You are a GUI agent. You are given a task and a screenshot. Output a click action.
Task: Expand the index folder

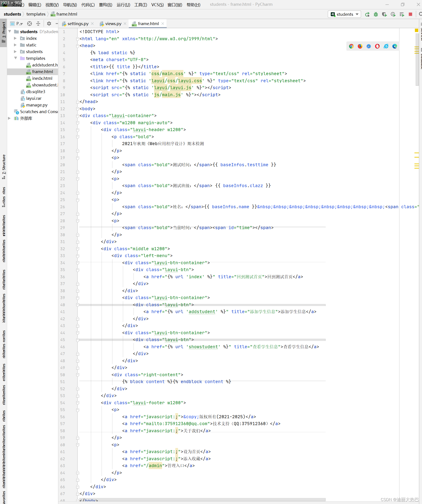click(15, 38)
